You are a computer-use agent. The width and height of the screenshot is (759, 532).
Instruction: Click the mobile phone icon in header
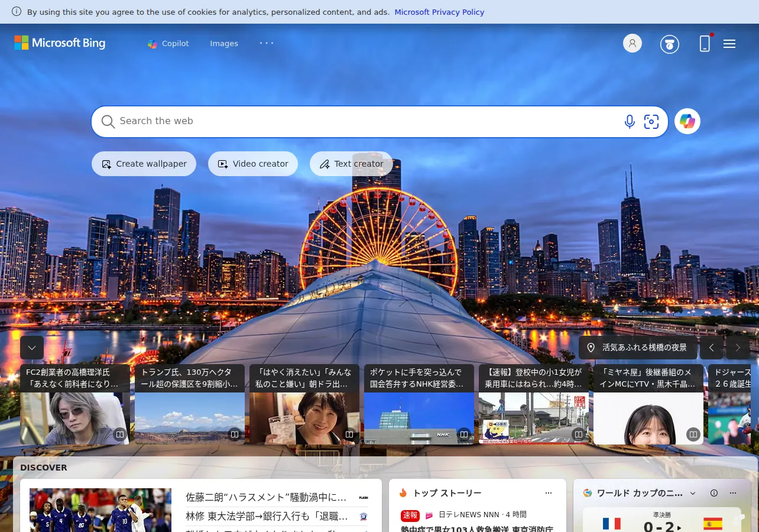[x=705, y=43]
